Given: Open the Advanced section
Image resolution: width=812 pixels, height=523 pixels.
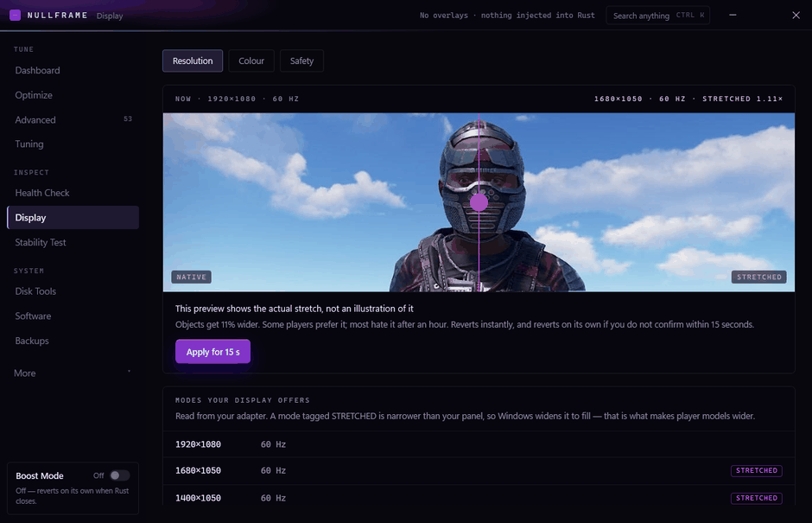Looking at the screenshot, I should (x=73, y=120).
